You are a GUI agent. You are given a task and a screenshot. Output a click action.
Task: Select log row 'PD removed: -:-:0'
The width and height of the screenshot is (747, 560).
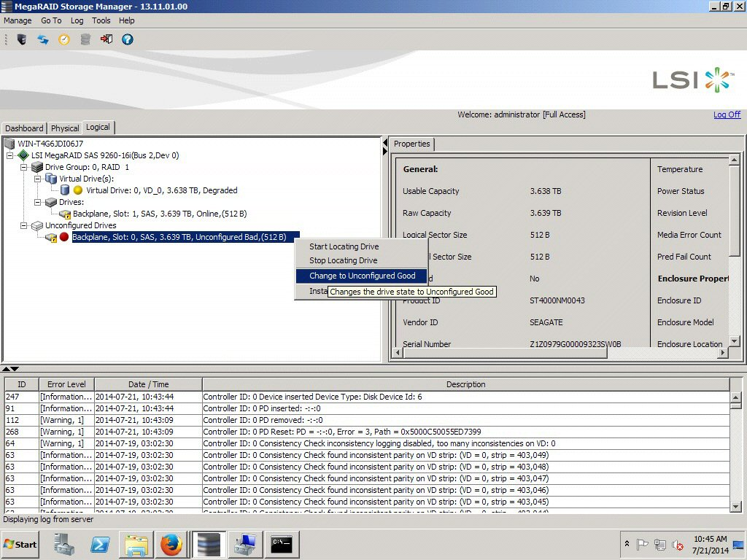(367, 420)
